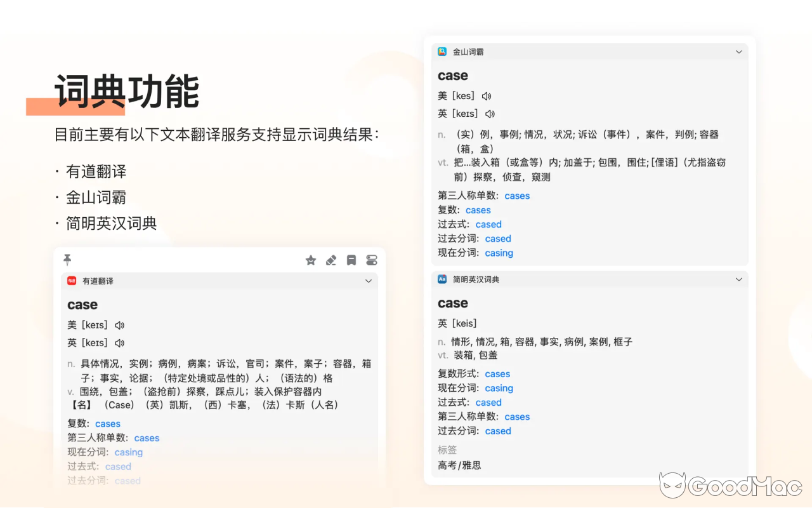812x508 pixels.
Task: Collapse the 有道翻译 result panel
Action: click(369, 281)
